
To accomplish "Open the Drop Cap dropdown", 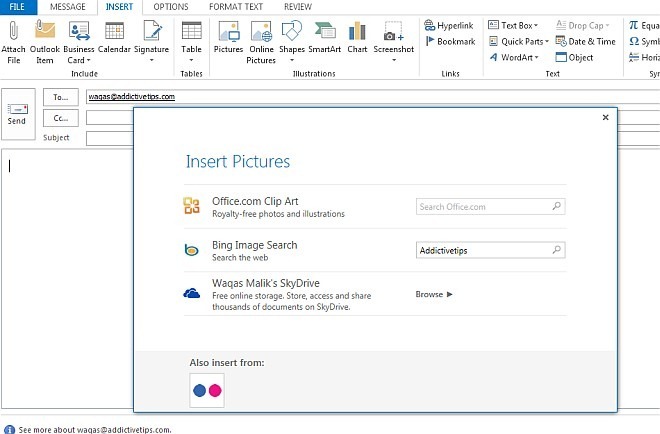I will (607, 26).
